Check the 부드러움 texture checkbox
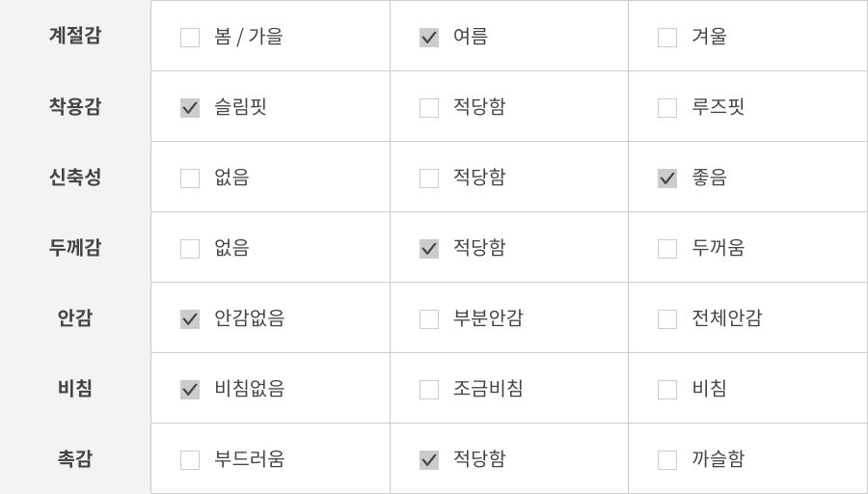868x494 pixels. (x=190, y=460)
